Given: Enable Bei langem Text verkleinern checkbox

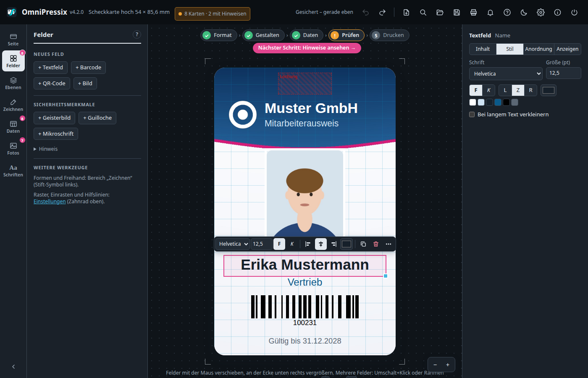Looking at the screenshot, I should pyautogui.click(x=472, y=115).
